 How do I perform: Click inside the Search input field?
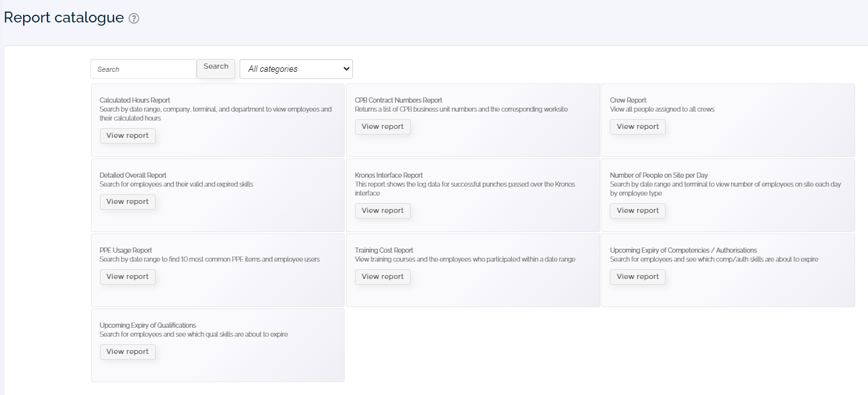[143, 69]
